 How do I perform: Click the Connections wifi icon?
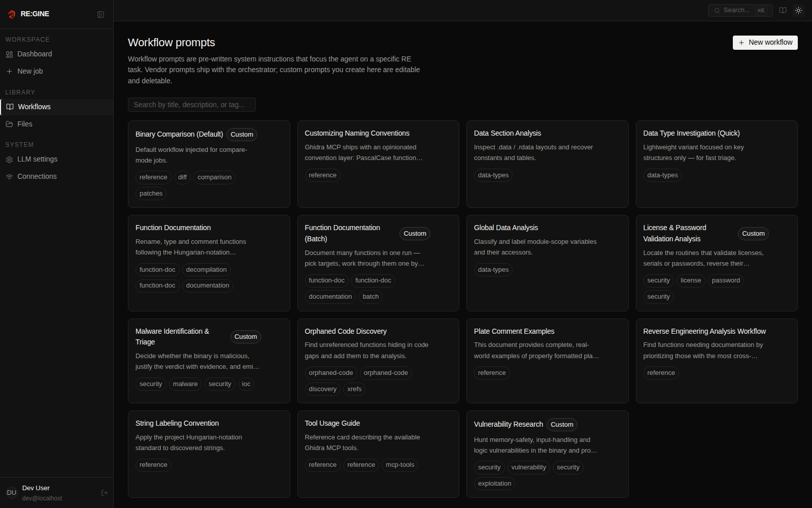[9, 177]
